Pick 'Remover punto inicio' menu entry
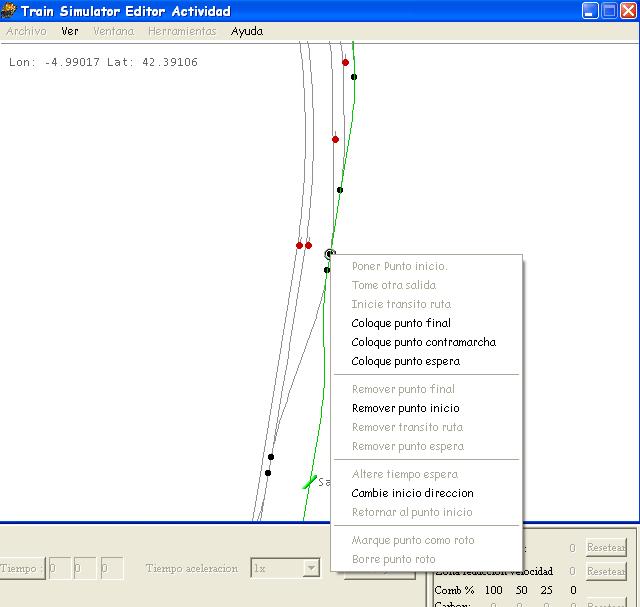Screen dimensions: 640x607 click(x=405, y=408)
